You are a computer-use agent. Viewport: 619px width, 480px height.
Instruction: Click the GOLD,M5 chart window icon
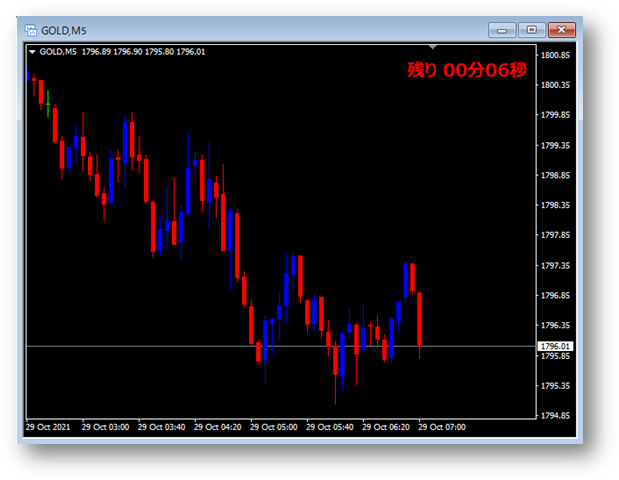[31, 30]
